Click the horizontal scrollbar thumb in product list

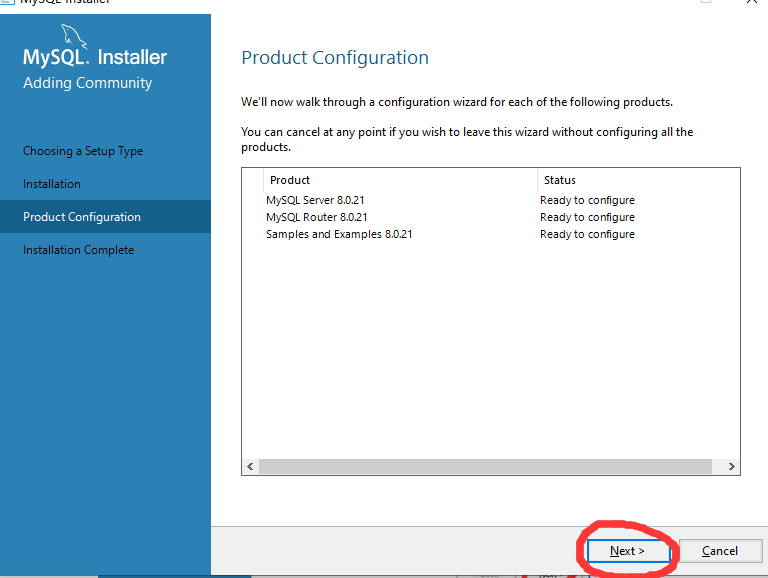tap(485, 466)
